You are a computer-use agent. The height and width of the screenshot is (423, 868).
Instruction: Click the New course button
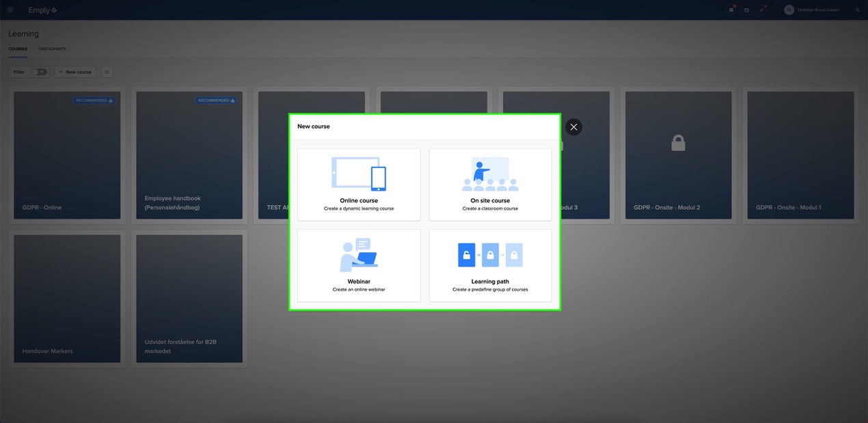pyautogui.click(x=75, y=71)
